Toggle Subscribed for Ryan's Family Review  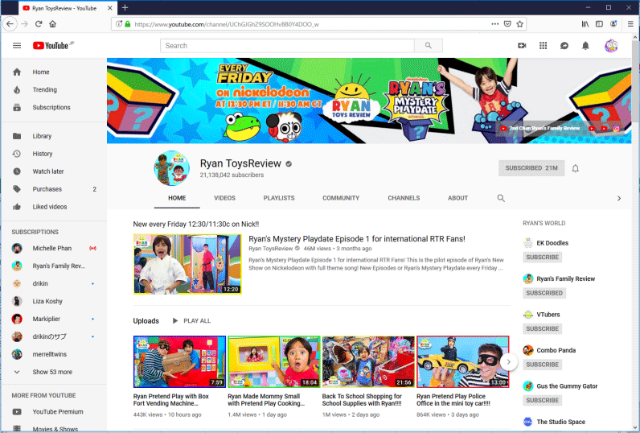coord(544,293)
